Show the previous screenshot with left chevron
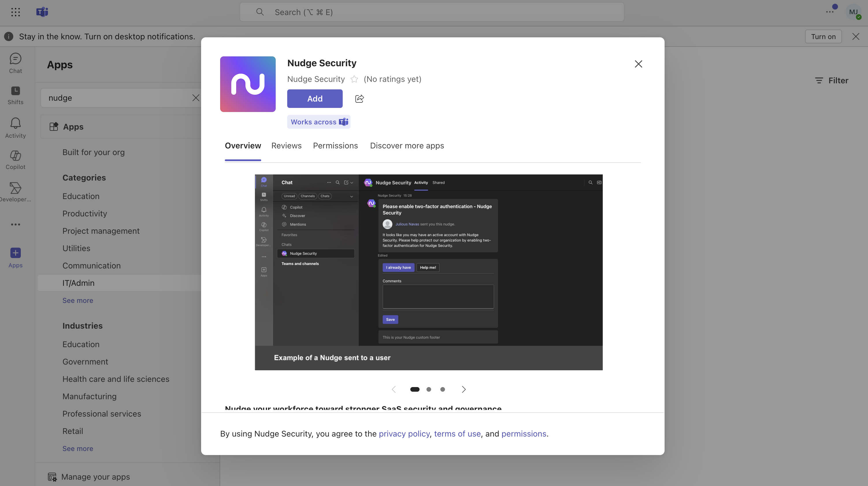Viewport: 868px width, 486px height. [x=394, y=389]
